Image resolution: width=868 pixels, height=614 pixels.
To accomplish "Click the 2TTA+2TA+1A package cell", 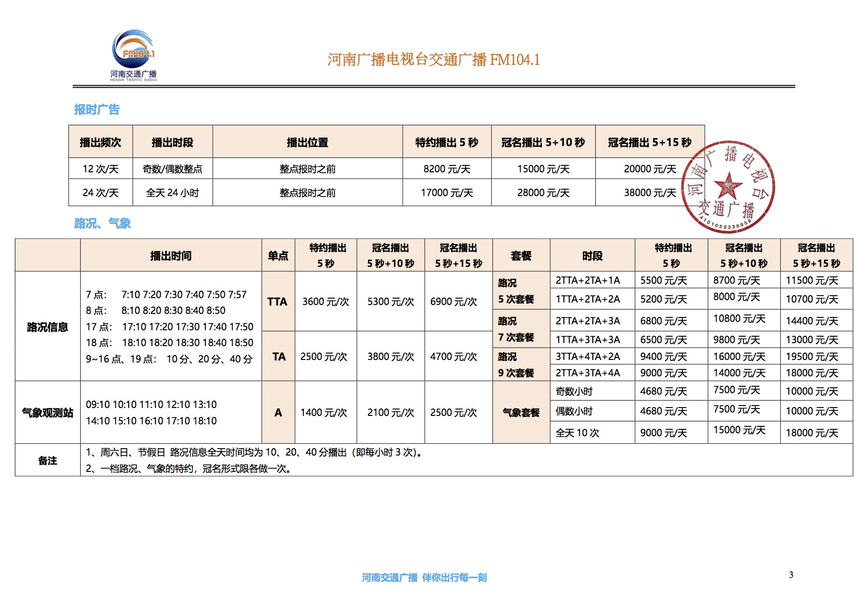I will tap(587, 280).
